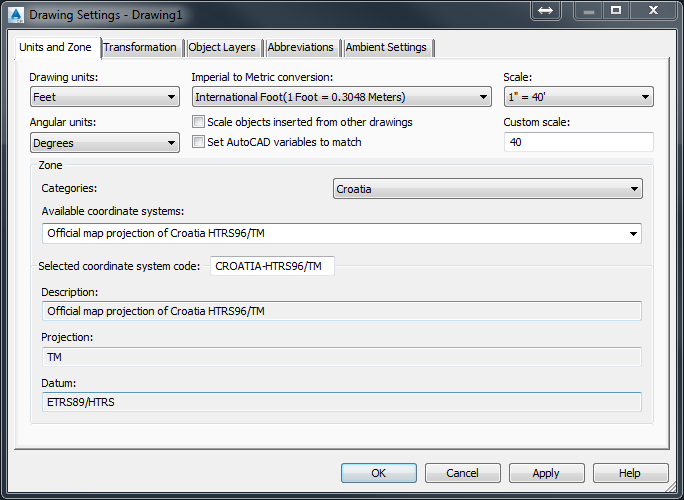684x500 pixels.
Task: Open Imperial to Metric conversion dropdown
Action: 341,97
